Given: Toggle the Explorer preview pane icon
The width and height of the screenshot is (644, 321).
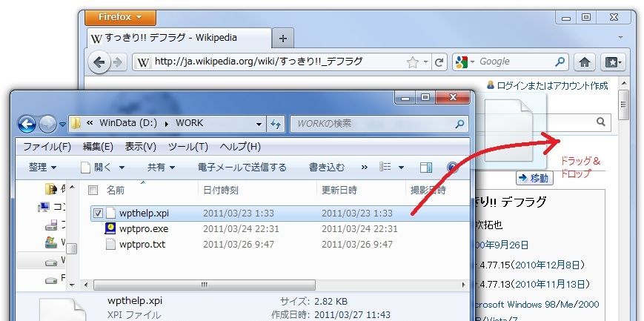Looking at the screenshot, I should [426, 168].
